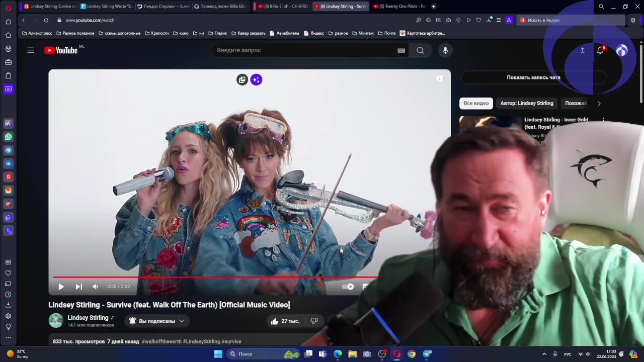
Task: Click the #walkofftheearth hashtag
Action: click(x=162, y=341)
